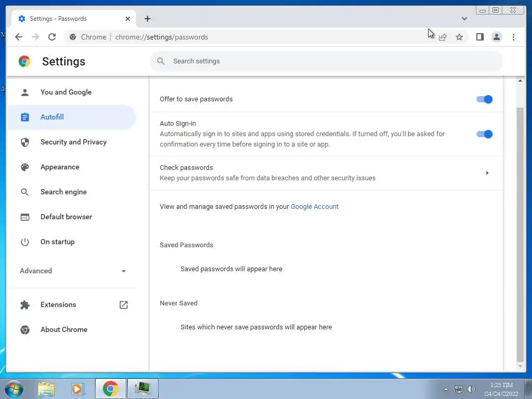Focus the Search settings field
Image resolution: width=532 pixels, height=399 pixels.
[x=326, y=61]
